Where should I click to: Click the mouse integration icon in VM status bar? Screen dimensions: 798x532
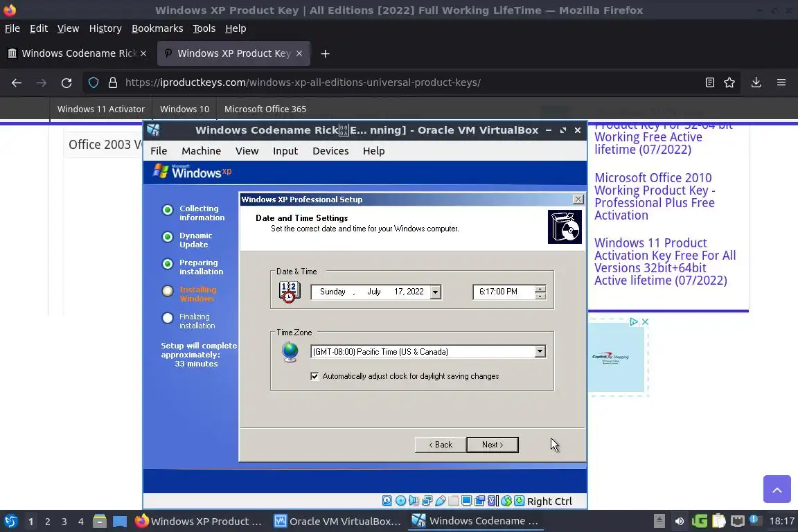click(506, 501)
